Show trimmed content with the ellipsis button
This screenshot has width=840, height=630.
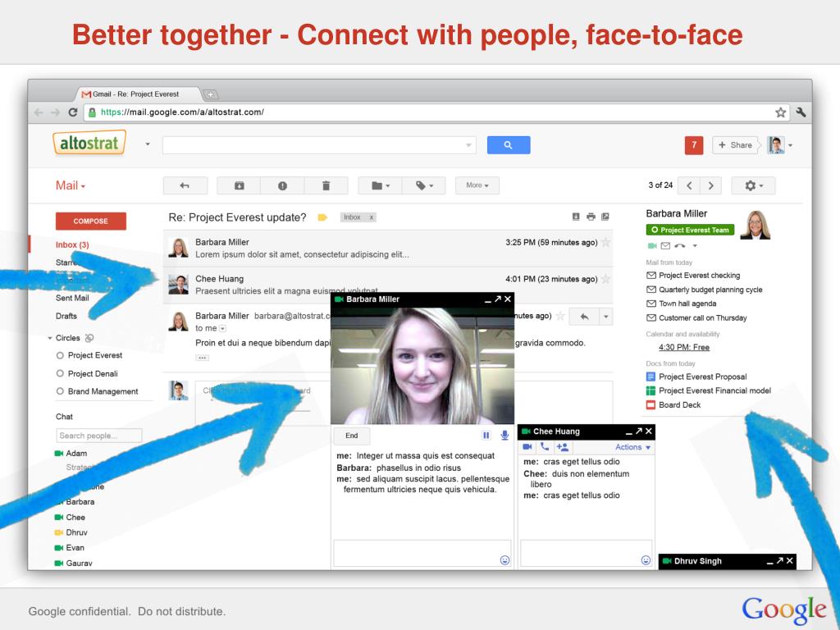point(202,358)
